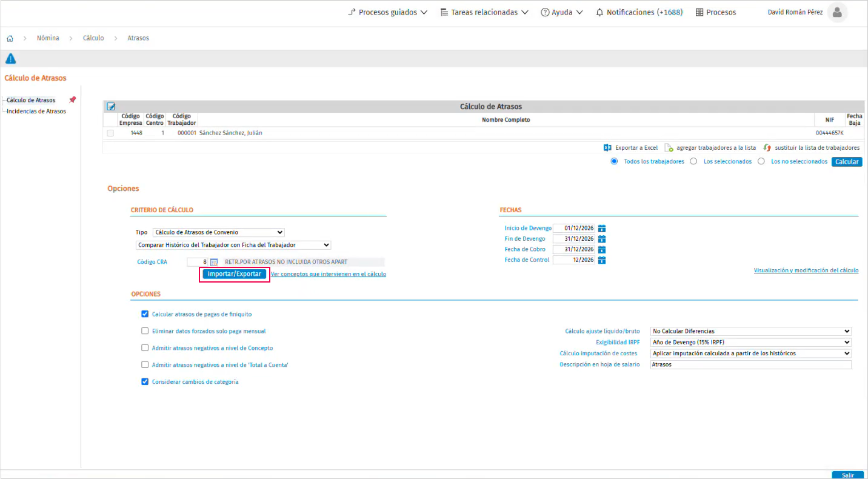Click the Excel icon for Exportar a Excel
This screenshot has width=868, height=479.
607,147
